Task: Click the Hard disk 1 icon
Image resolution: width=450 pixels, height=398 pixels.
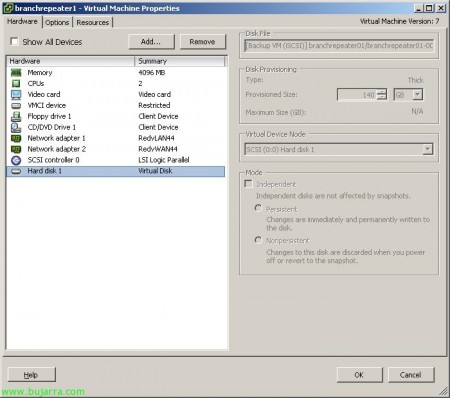Action: tap(16, 171)
